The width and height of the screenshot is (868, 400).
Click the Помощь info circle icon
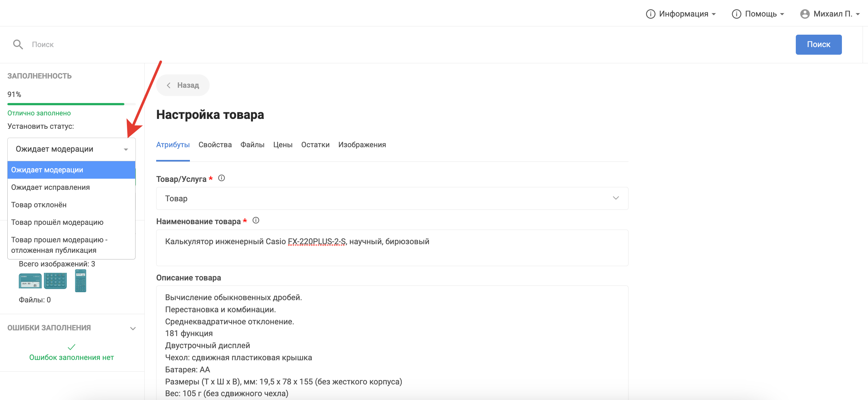pyautogui.click(x=736, y=14)
